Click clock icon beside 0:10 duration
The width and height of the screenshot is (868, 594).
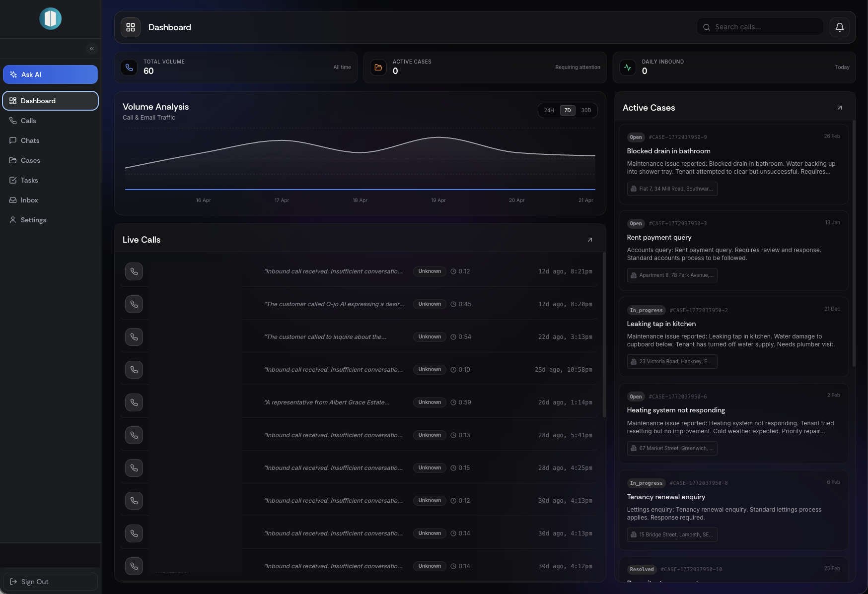coord(453,370)
